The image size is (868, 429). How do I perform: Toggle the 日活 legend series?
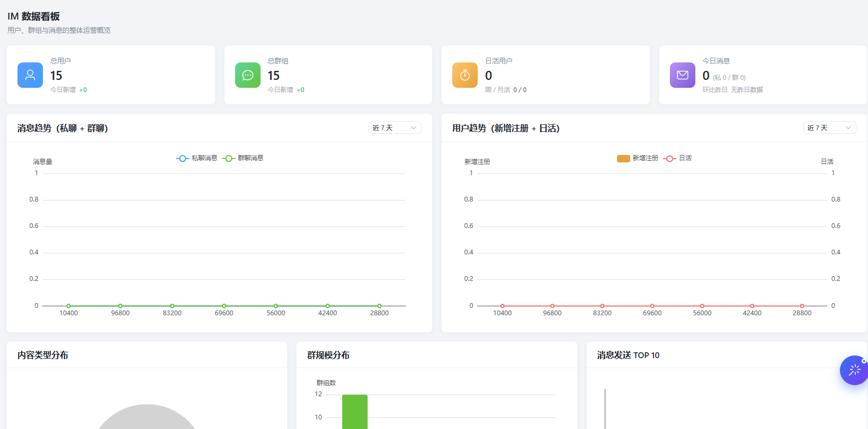[x=677, y=158]
